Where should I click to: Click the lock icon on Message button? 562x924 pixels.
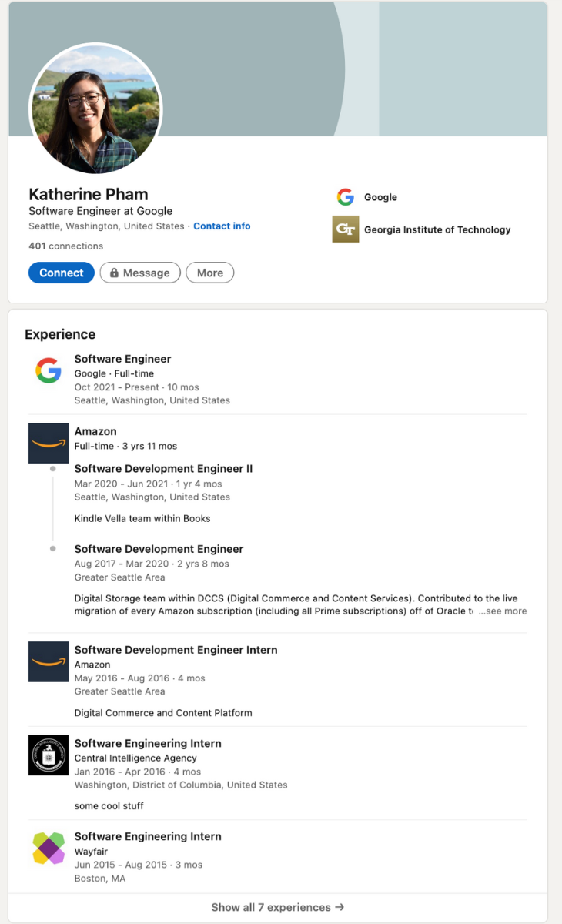click(x=114, y=273)
